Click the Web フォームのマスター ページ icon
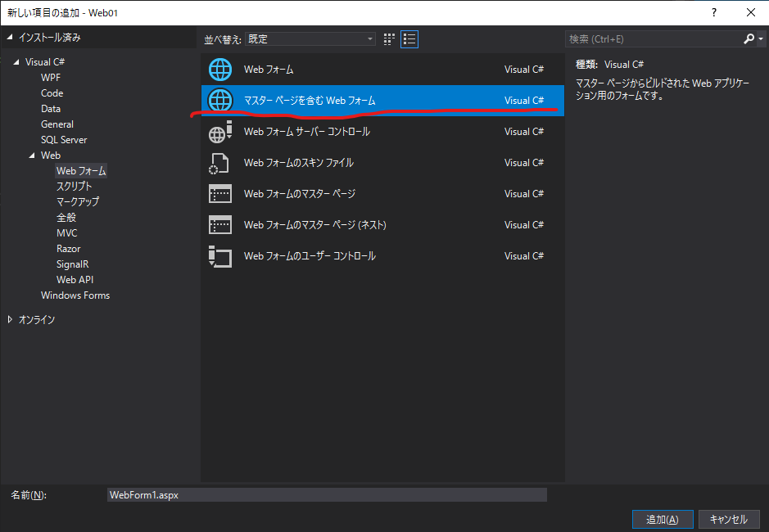Screen dimensions: 769x532 click(220, 194)
